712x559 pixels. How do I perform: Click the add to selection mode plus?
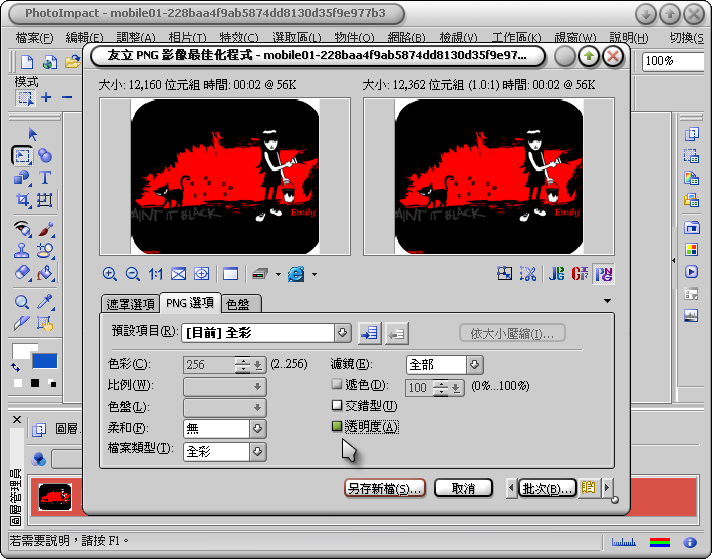pyautogui.click(x=46, y=97)
